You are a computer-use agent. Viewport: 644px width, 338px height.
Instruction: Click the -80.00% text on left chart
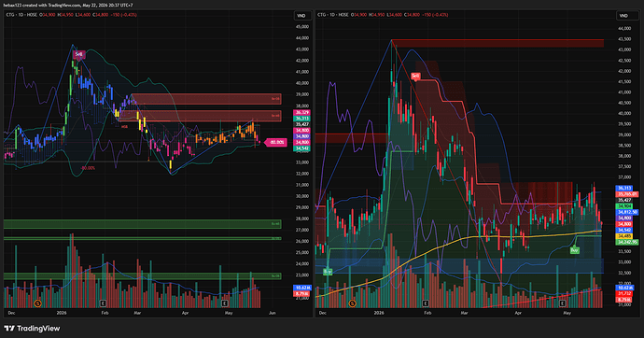click(88, 168)
